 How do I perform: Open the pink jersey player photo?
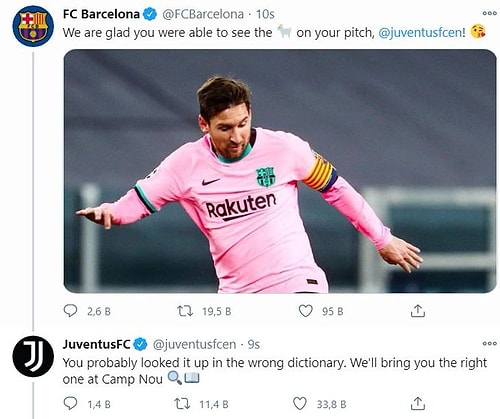pos(280,171)
